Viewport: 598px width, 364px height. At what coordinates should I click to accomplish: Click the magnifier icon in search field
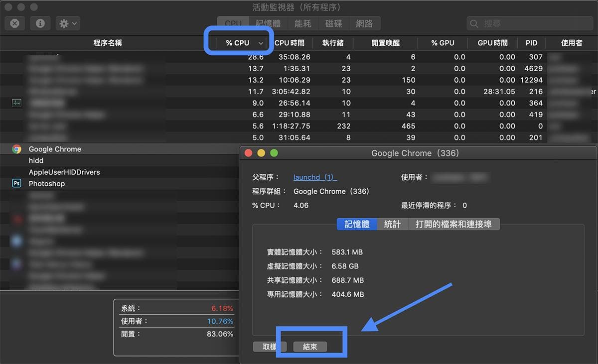[474, 23]
